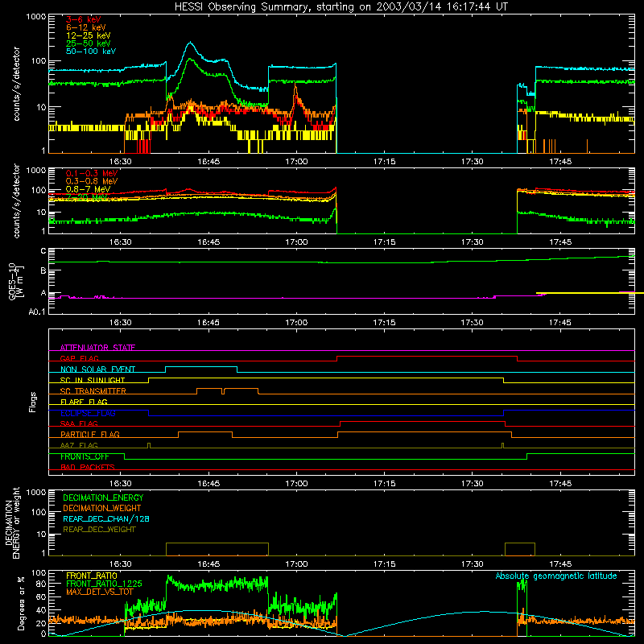Viewport: 644px width, 644px height.
Task: Click the 0.8-7 MeV legend label
Action: [x=88, y=189]
